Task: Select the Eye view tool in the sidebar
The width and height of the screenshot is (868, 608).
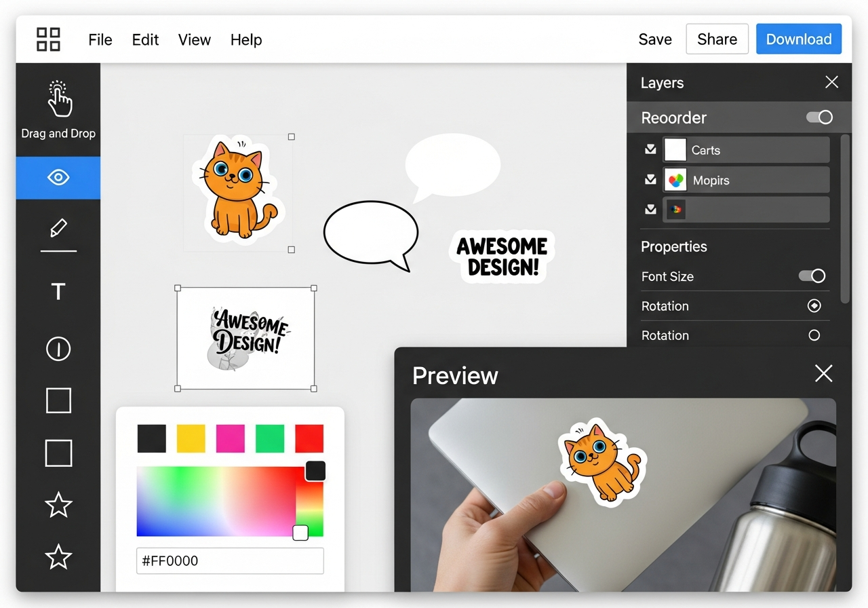Action: click(x=58, y=178)
